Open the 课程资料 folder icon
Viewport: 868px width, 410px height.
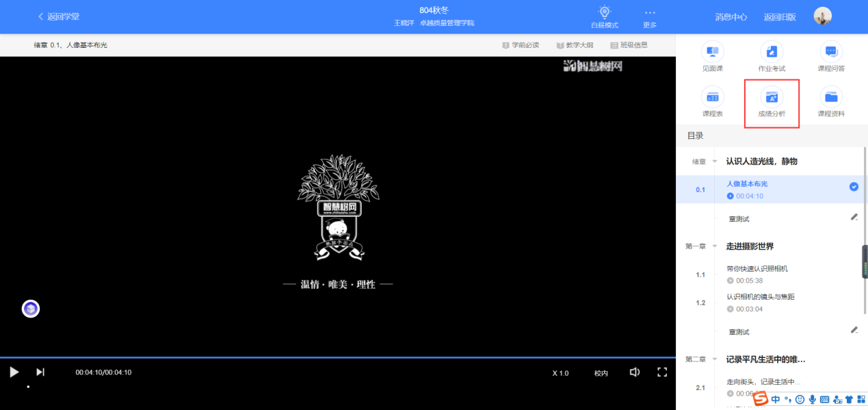831,97
